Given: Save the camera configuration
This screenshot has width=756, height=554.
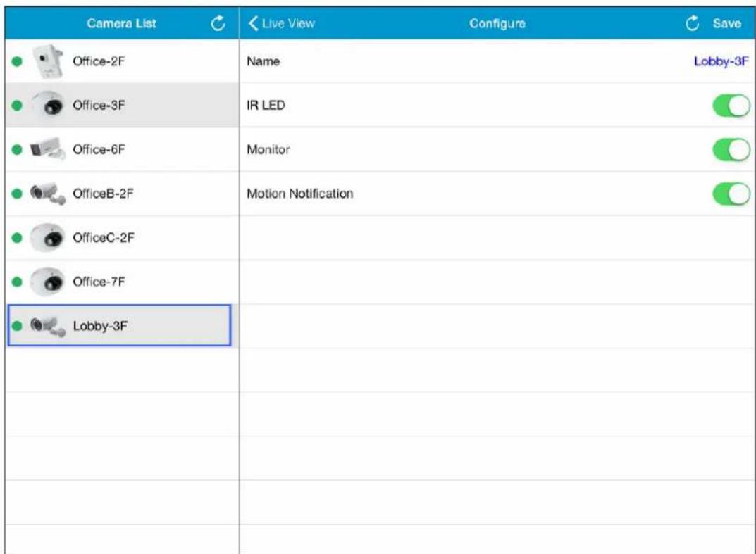Looking at the screenshot, I should [x=726, y=23].
